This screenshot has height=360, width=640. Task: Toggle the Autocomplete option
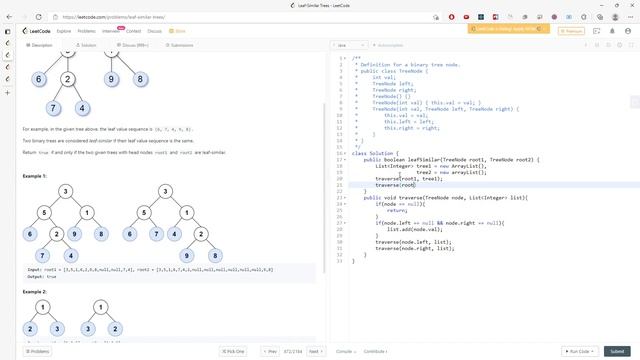coord(388,45)
